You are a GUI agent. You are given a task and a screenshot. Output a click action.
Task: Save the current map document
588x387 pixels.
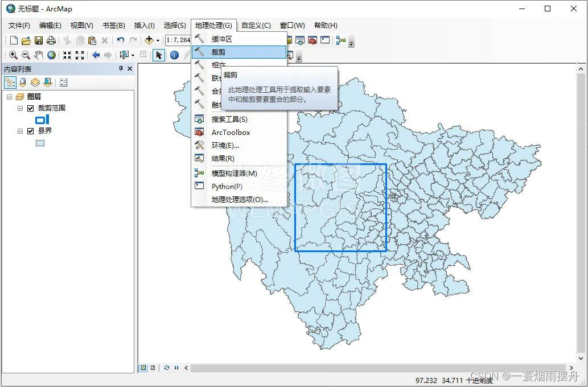pos(38,40)
